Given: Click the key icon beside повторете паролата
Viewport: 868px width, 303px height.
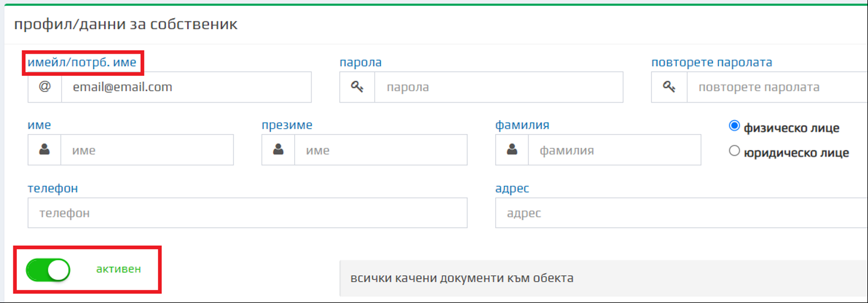Looking at the screenshot, I should point(669,87).
